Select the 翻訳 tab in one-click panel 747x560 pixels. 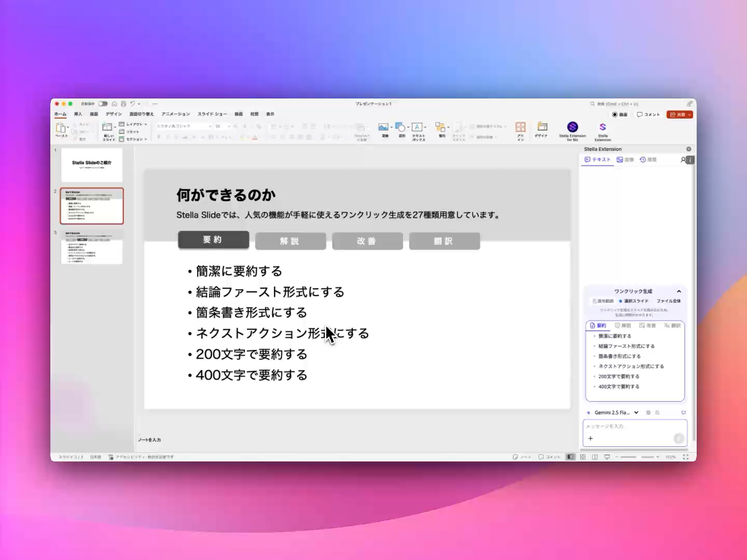(x=672, y=326)
